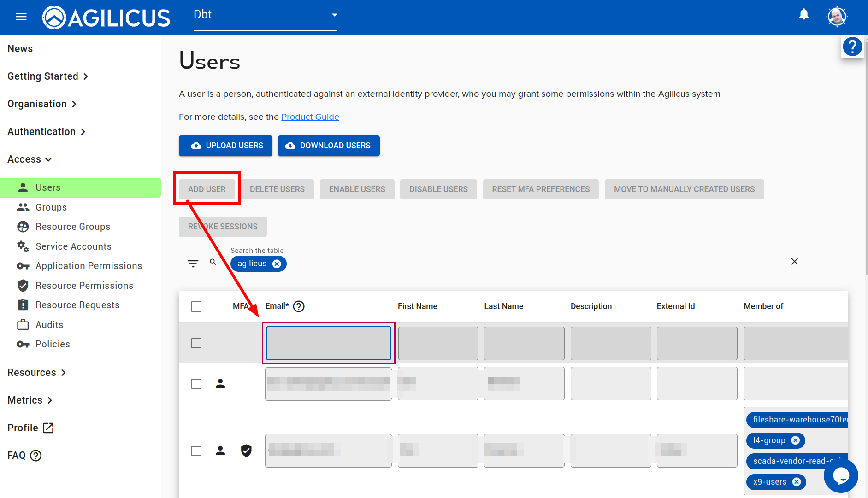Click the blue help question mark icon

click(852, 47)
